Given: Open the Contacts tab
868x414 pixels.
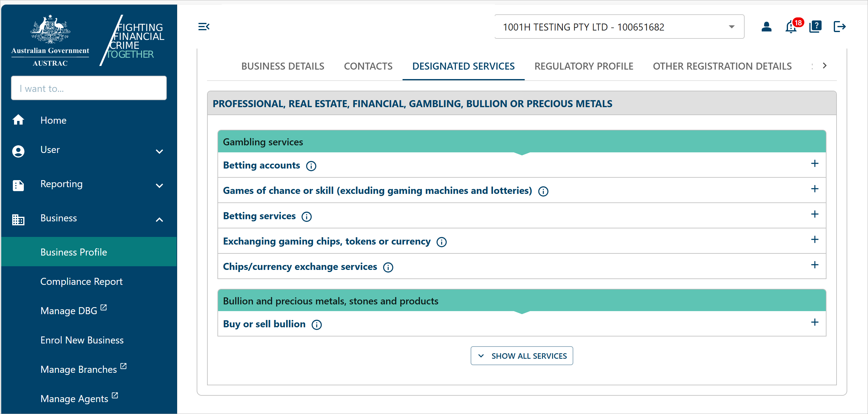Looking at the screenshot, I should point(368,66).
